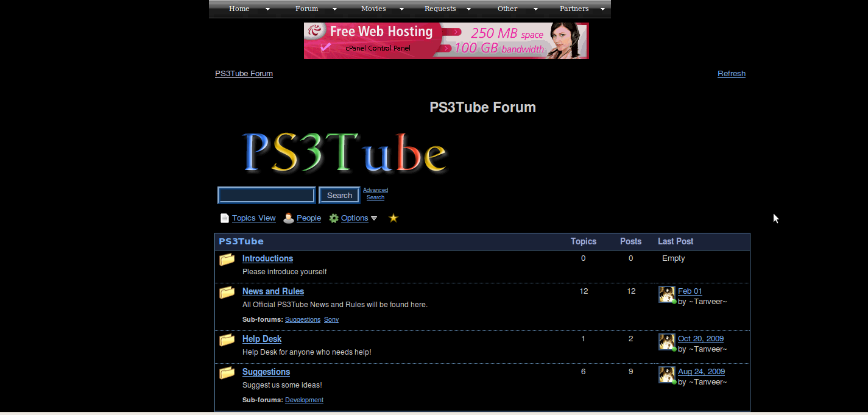Click in the forum search text field
868x415 pixels.
(x=266, y=195)
